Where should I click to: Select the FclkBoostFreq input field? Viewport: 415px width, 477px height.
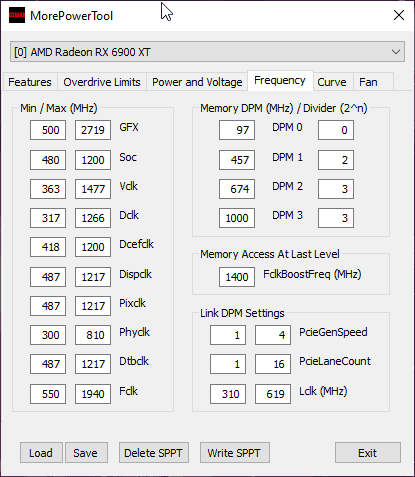click(x=237, y=277)
